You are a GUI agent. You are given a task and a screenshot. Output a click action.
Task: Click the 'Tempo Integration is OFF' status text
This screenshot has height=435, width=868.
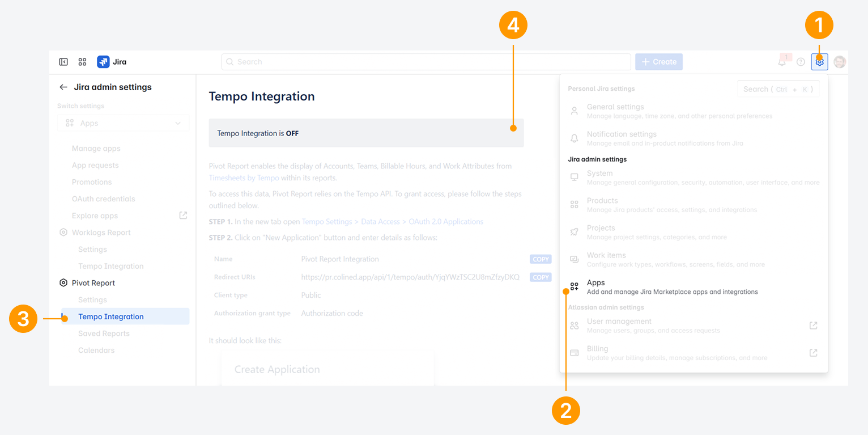click(258, 134)
